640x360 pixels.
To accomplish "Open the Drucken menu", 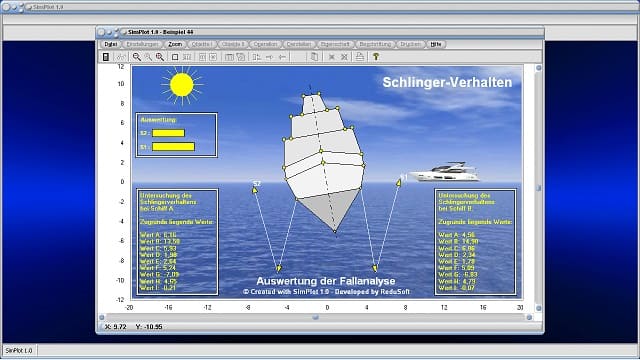I will (410, 44).
